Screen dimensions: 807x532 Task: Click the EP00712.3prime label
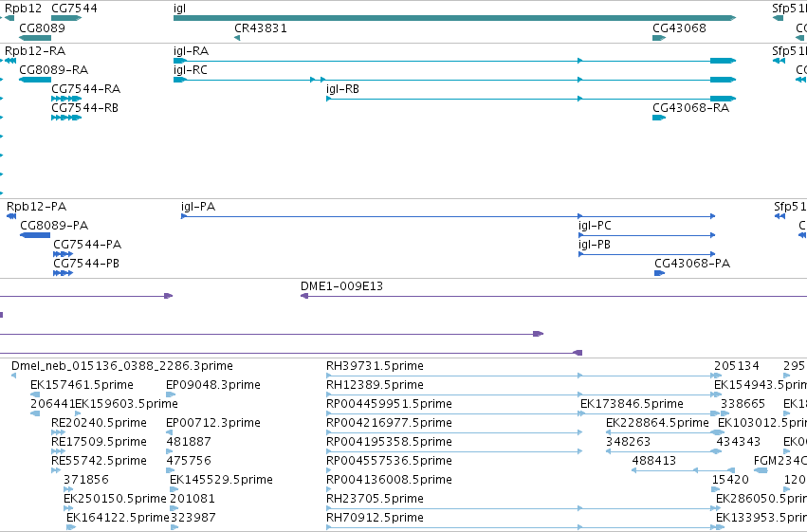point(213,423)
